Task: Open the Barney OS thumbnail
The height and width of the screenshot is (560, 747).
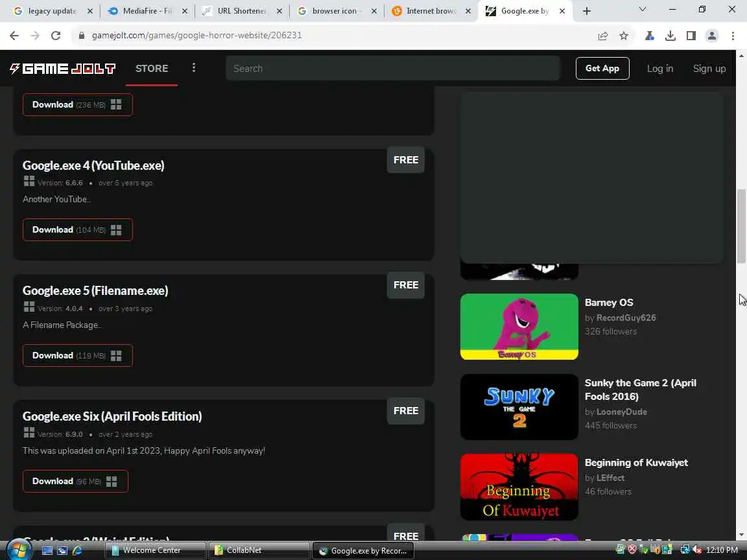Action: tap(519, 327)
